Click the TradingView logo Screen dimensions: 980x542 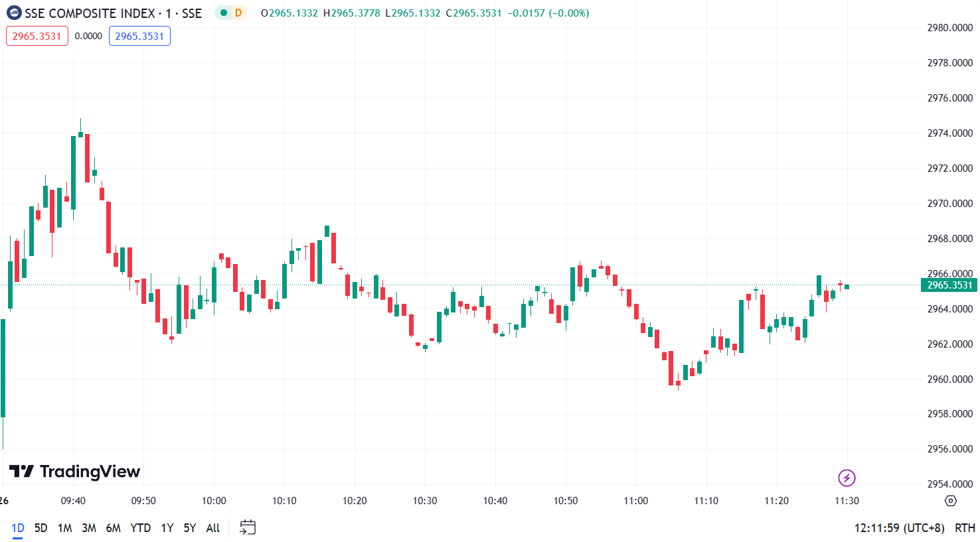click(x=75, y=472)
